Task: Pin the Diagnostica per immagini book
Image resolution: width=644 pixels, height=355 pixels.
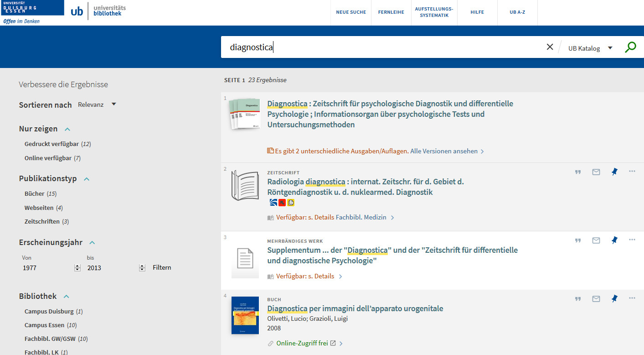Action: [614, 298]
